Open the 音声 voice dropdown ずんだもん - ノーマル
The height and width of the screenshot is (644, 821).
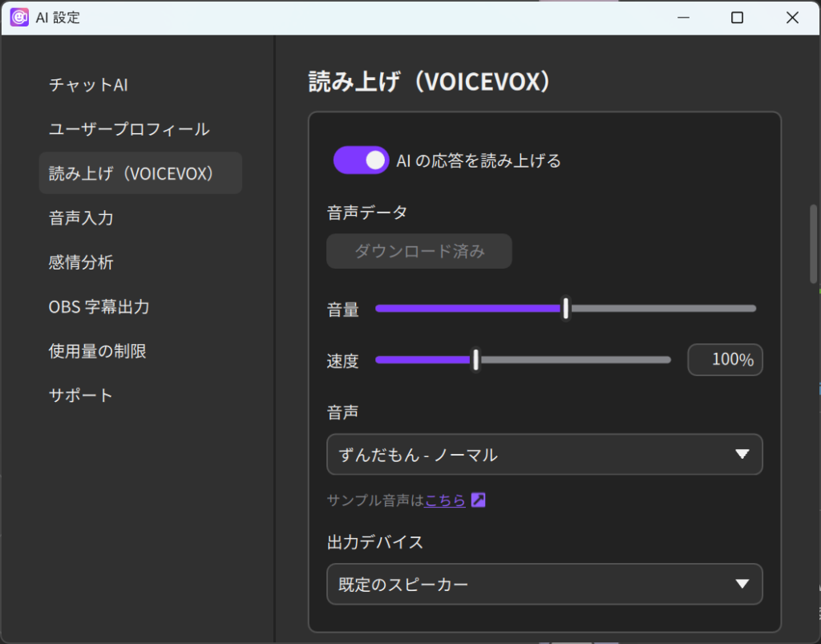[544, 454]
